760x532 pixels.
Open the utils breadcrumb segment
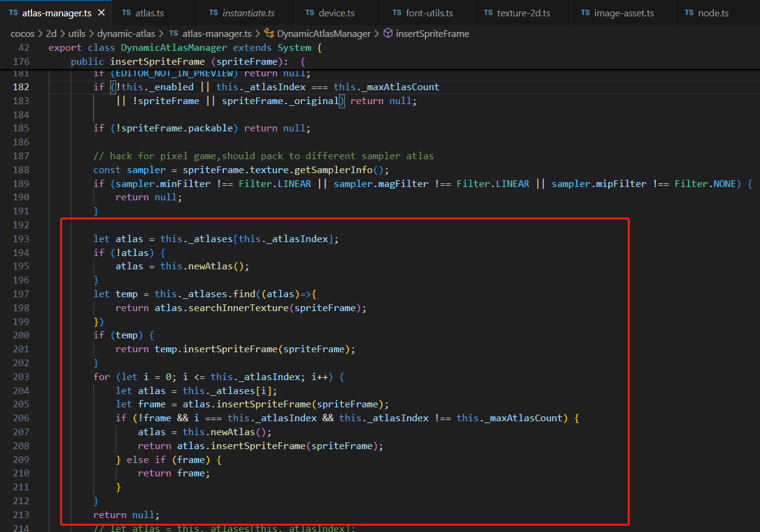[x=76, y=34]
